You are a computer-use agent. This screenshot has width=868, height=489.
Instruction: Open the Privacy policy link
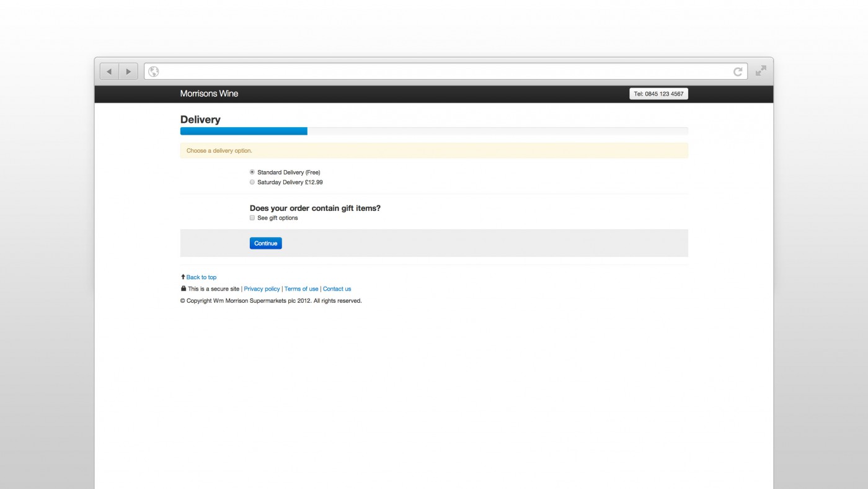coord(262,289)
